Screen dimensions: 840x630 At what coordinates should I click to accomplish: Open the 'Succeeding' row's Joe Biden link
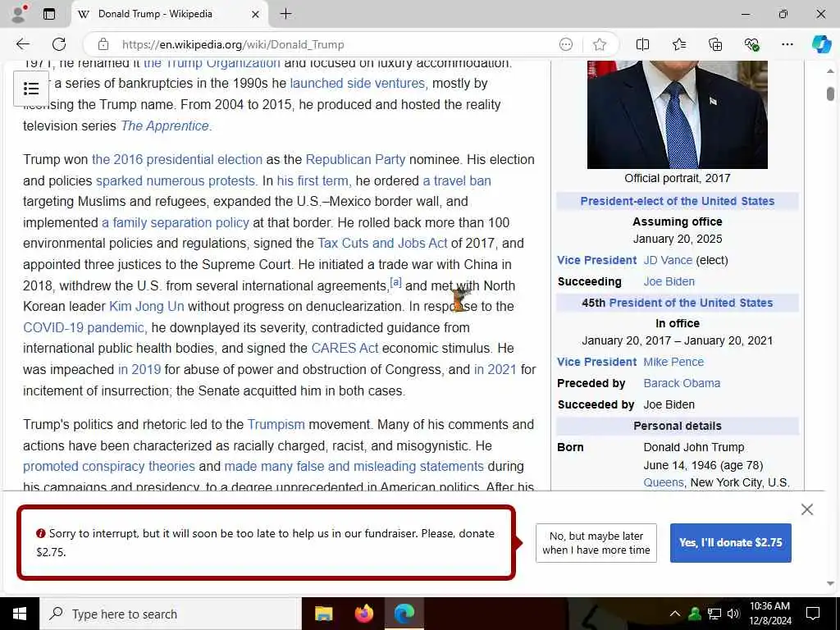pyautogui.click(x=669, y=282)
